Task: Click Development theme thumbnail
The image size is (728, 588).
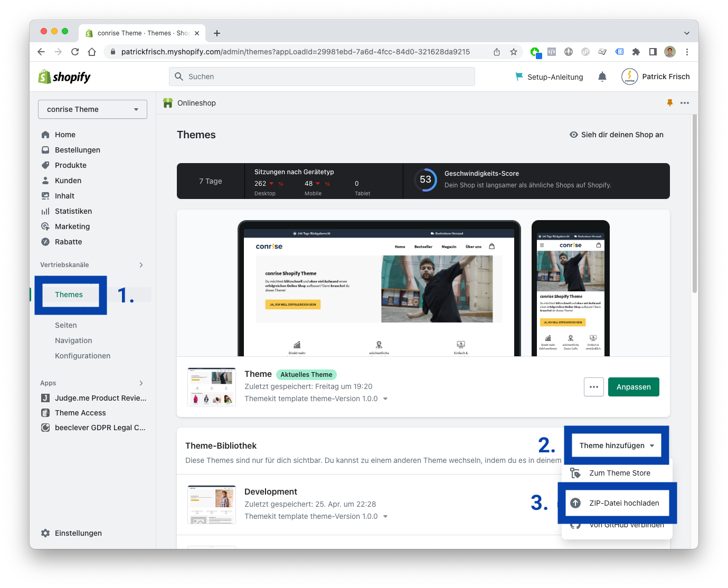Action: click(x=212, y=505)
